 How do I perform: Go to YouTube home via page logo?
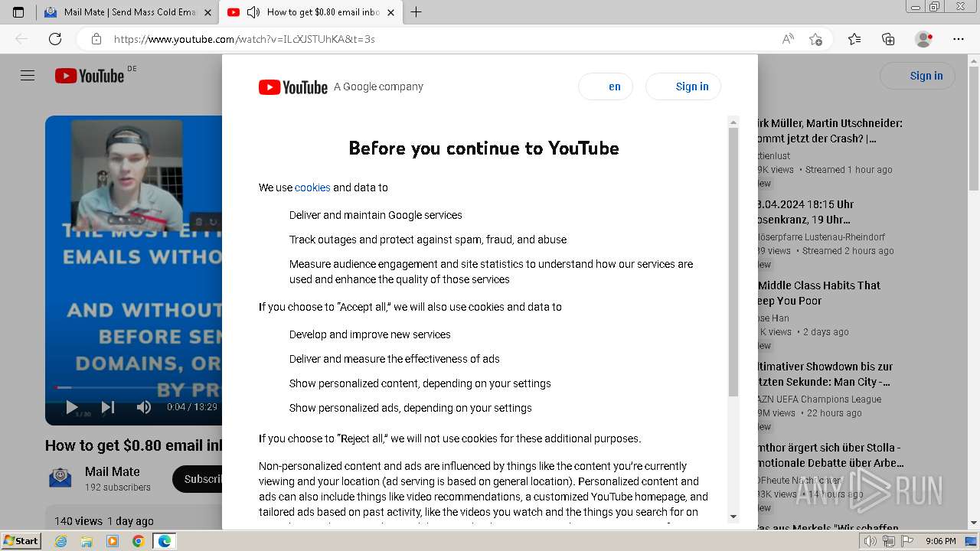[90, 76]
